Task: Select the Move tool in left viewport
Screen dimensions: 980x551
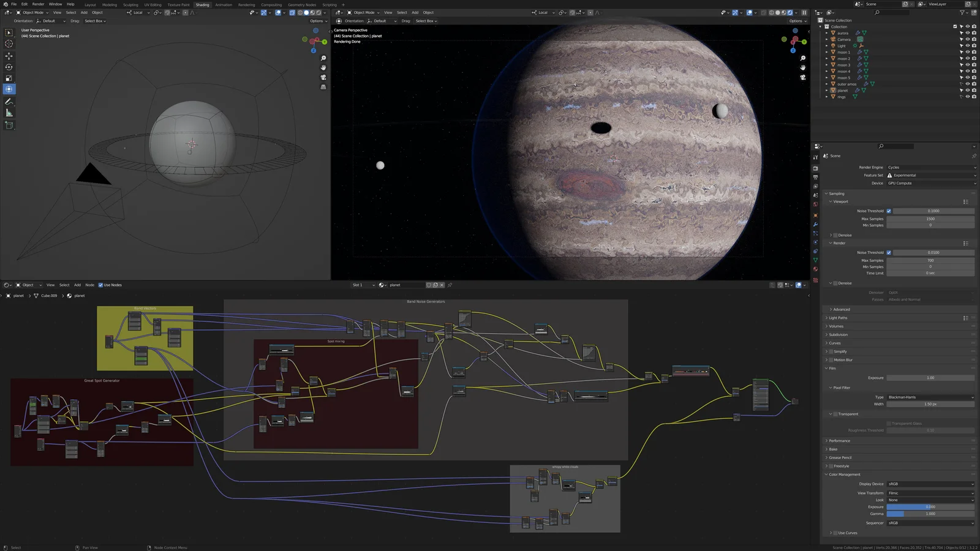Action: [9, 56]
